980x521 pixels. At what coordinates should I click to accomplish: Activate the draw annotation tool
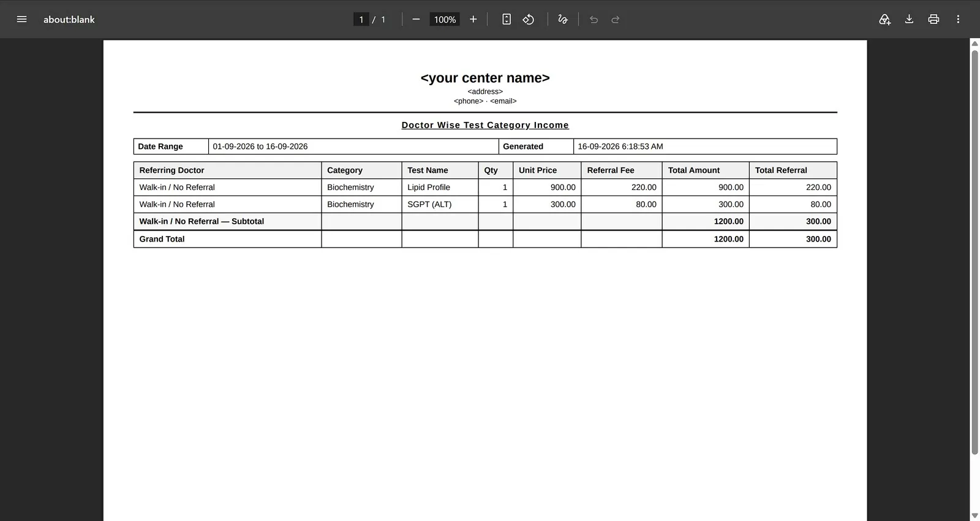[x=563, y=19]
